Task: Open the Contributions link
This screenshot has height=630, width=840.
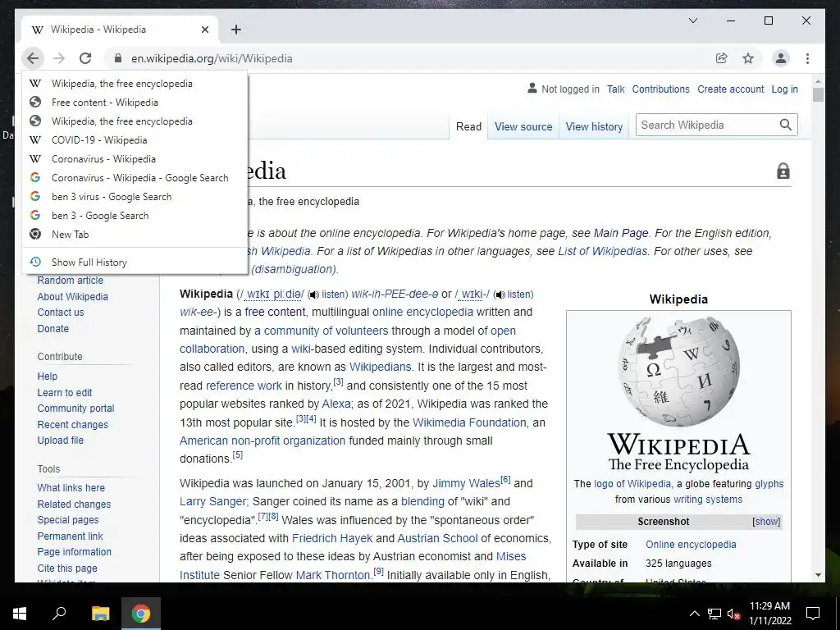Action: (x=660, y=89)
